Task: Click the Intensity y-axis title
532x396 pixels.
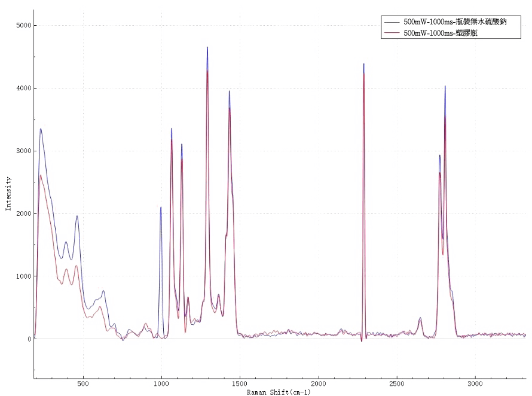Action: 8,194
